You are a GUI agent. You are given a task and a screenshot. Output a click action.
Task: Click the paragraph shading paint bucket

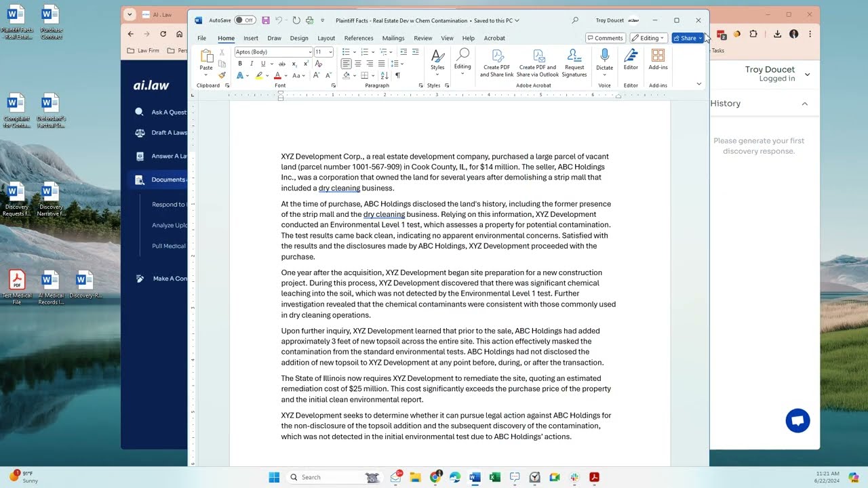pos(347,75)
